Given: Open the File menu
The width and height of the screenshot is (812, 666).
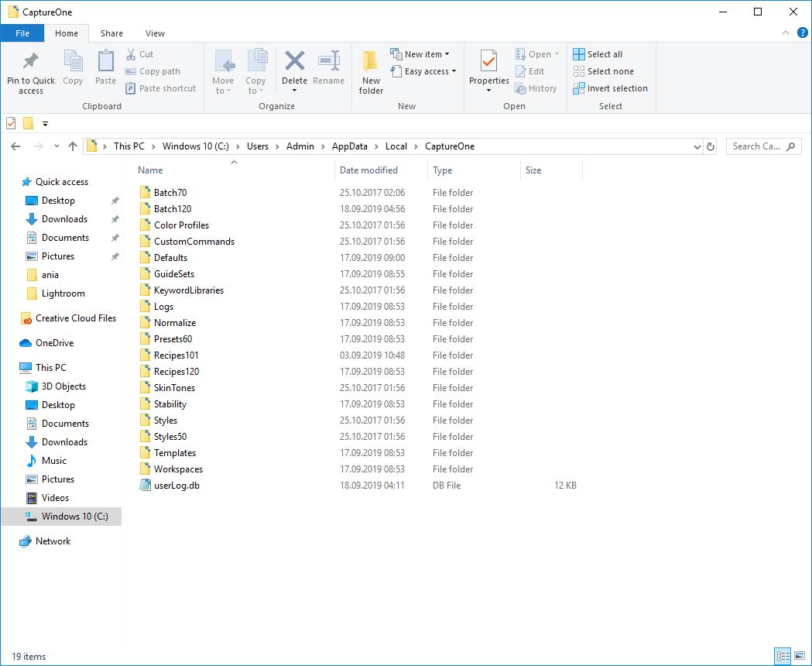Looking at the screenshot, I should coord(22,33).
